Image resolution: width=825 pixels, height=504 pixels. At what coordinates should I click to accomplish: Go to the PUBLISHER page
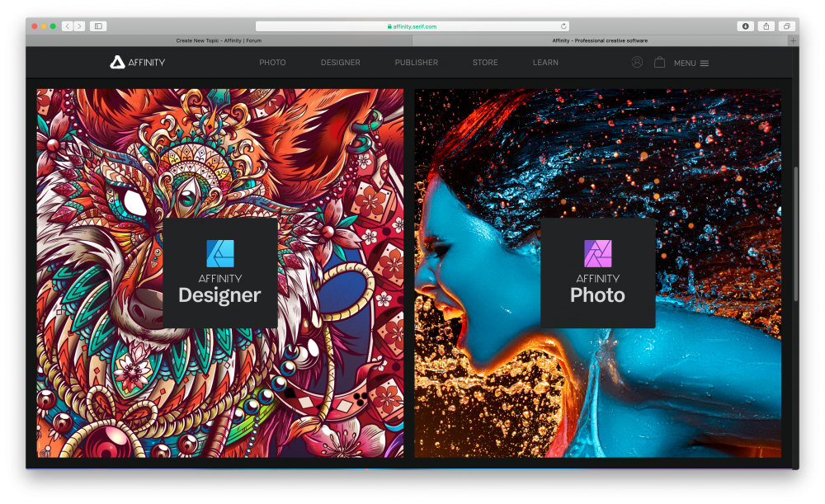click(x=416, y=62)
